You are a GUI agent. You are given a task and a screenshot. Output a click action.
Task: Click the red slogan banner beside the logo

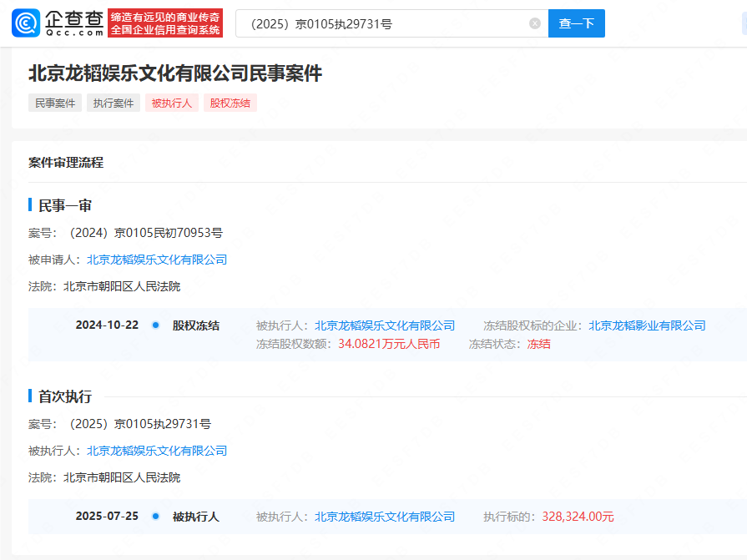(x=165, y=23)
